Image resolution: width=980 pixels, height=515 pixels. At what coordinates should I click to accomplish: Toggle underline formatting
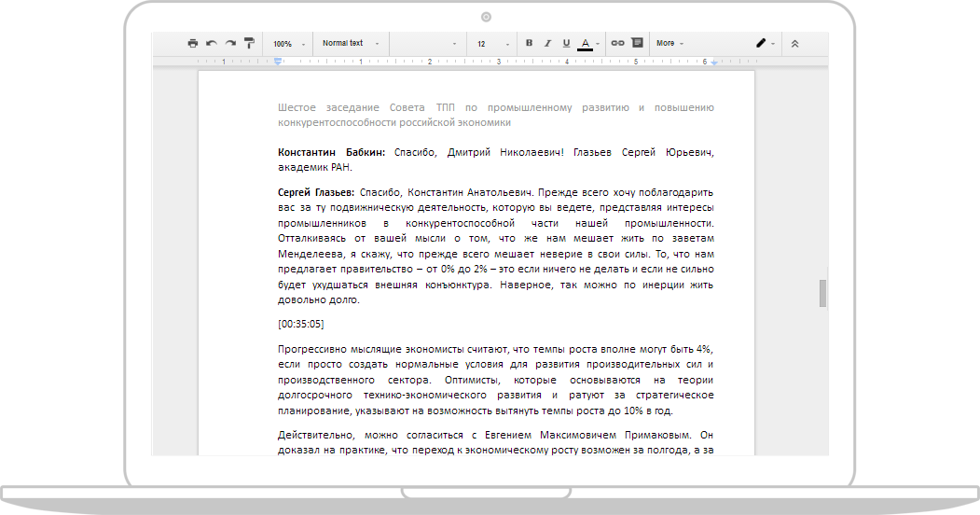pos(566,43)
